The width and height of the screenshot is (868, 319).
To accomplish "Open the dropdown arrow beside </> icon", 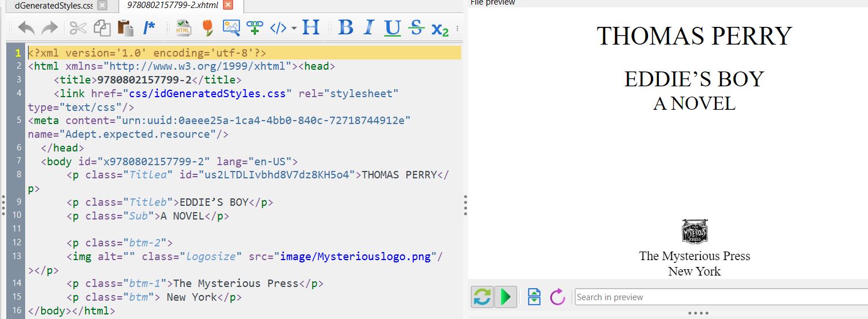I will coord(294,28).
